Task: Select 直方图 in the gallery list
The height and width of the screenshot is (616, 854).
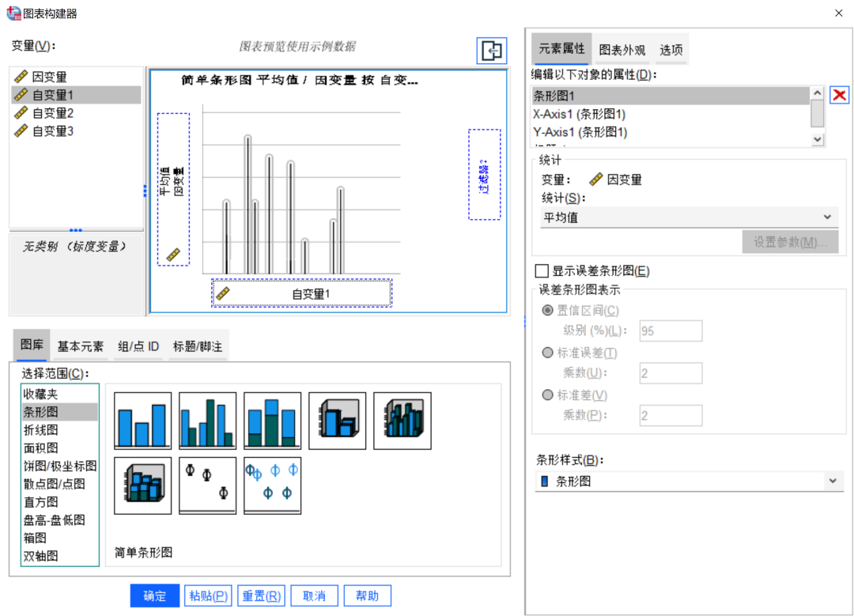Action: click(x=60, y=501)
